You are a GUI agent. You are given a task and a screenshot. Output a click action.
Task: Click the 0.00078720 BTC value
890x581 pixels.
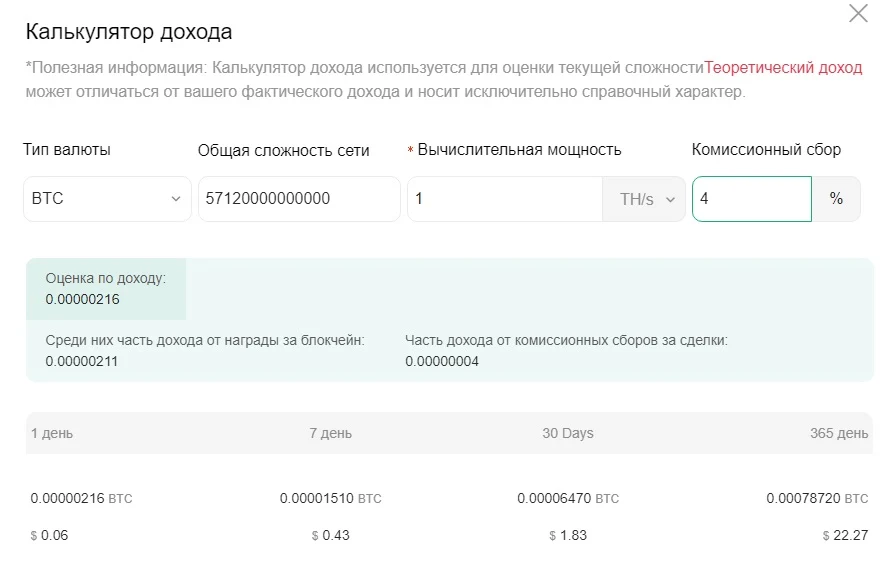[817, 498]
